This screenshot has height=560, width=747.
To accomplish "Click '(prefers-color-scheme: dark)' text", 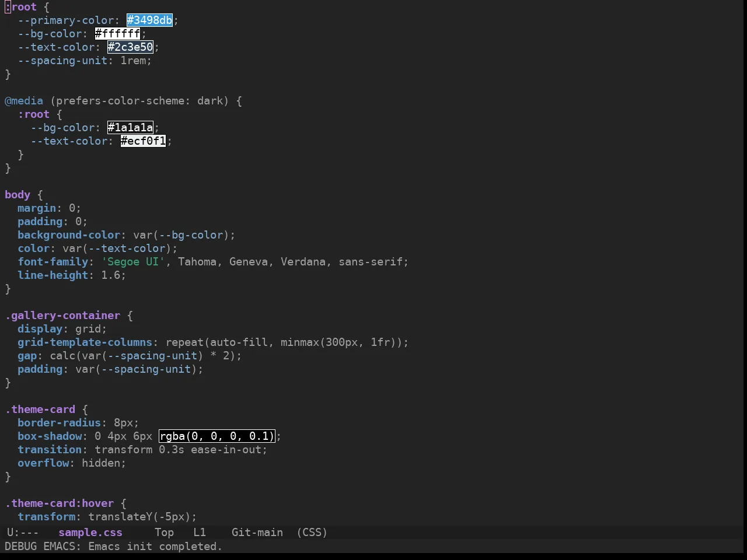I will pos(139,101).
